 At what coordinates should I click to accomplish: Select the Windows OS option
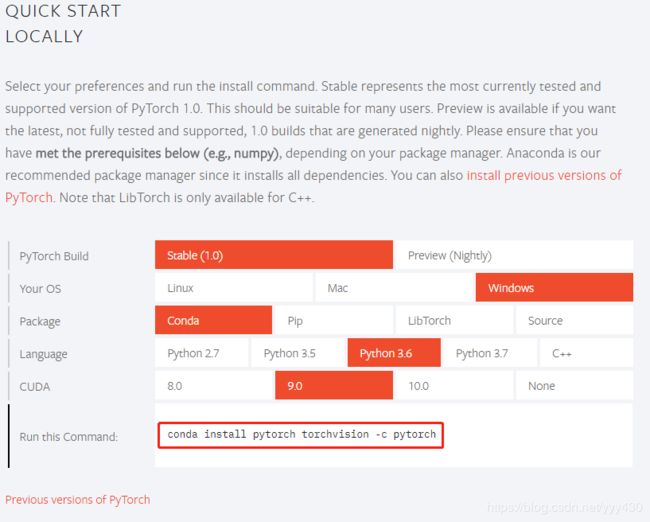(554, 288)
